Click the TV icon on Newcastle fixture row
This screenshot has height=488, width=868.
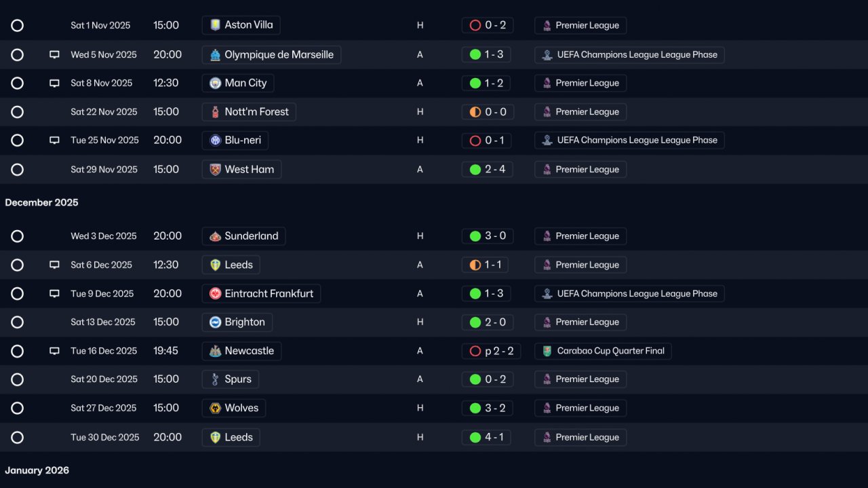pos(54,351)
